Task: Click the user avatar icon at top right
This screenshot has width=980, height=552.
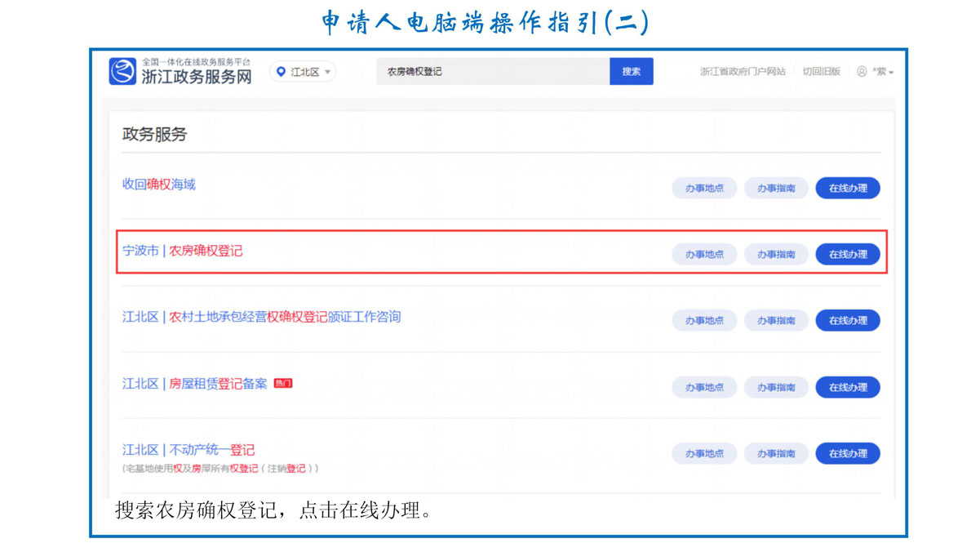Action: 862,72
